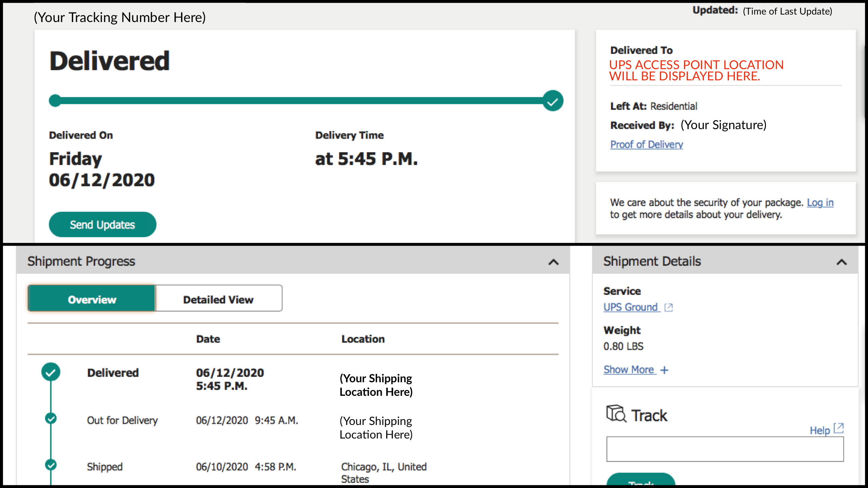This screenshot has width=868, height=488.
Task: Click the Delivered status checkmark in timeline
Action: tap(51, 372)
